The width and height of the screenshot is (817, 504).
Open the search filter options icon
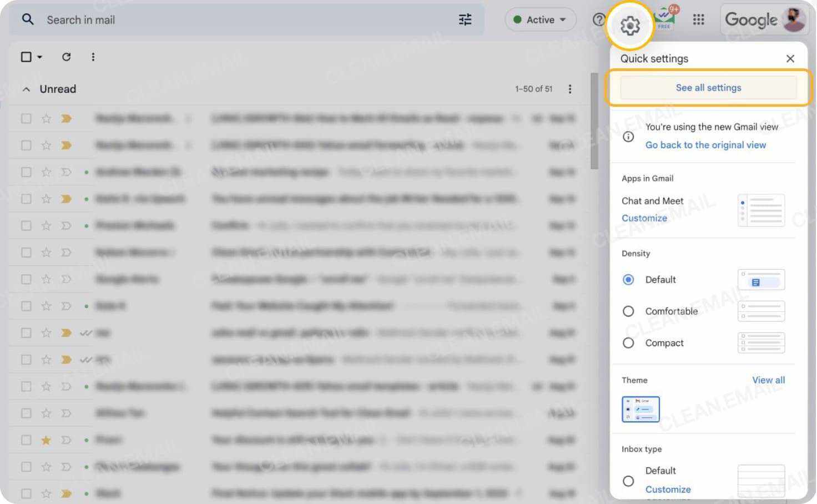(x=465, y=19)
